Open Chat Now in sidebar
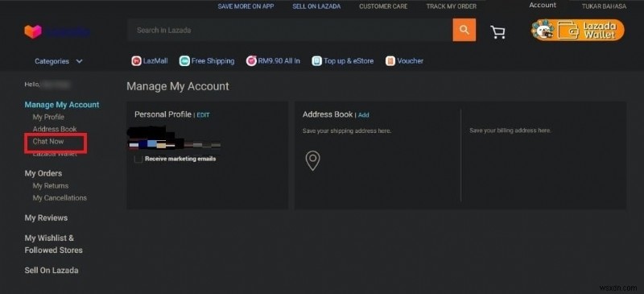Screen dimensions: 644x294 tap(48, 141)
